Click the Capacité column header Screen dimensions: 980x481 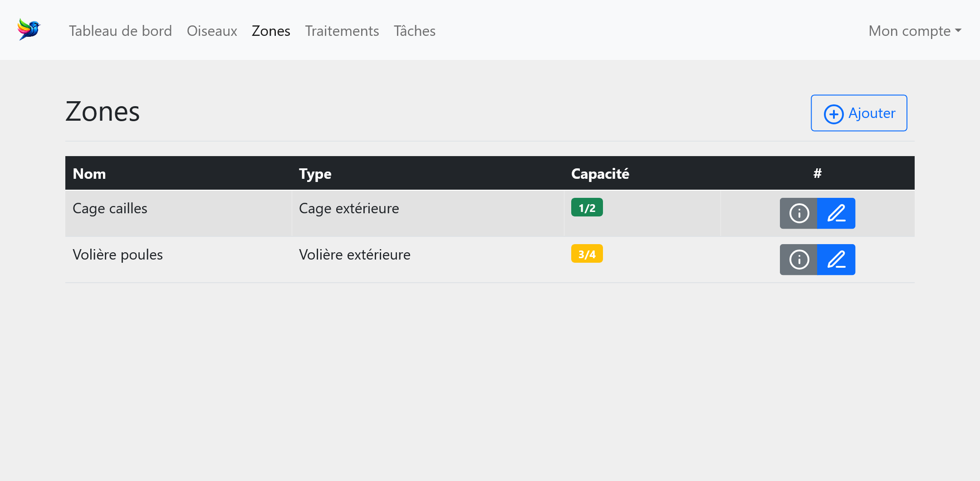(x=600, y=174)
